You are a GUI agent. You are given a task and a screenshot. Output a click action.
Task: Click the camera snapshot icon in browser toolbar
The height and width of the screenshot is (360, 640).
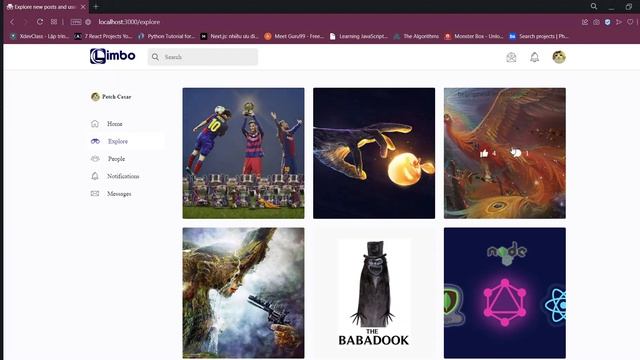(x=596, y=22)
